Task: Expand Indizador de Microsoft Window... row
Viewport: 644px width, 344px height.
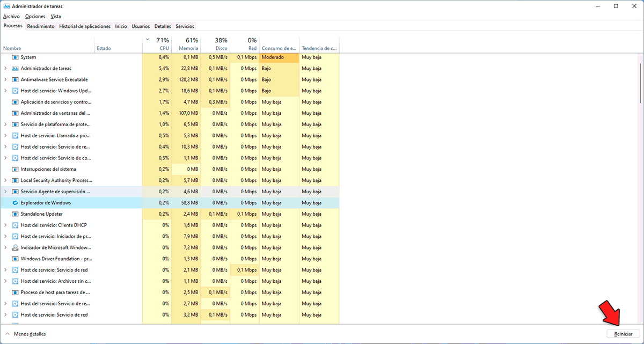Action: coord(5,247)
